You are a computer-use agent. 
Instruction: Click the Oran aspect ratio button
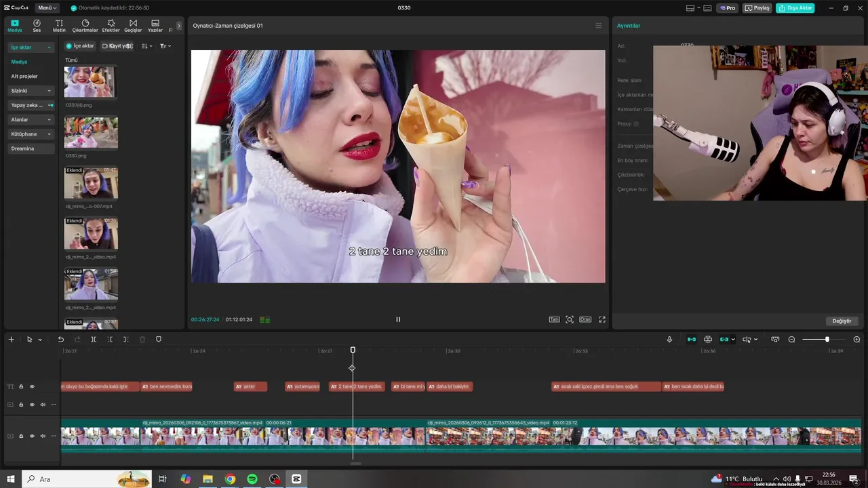(x=585, y=319)
